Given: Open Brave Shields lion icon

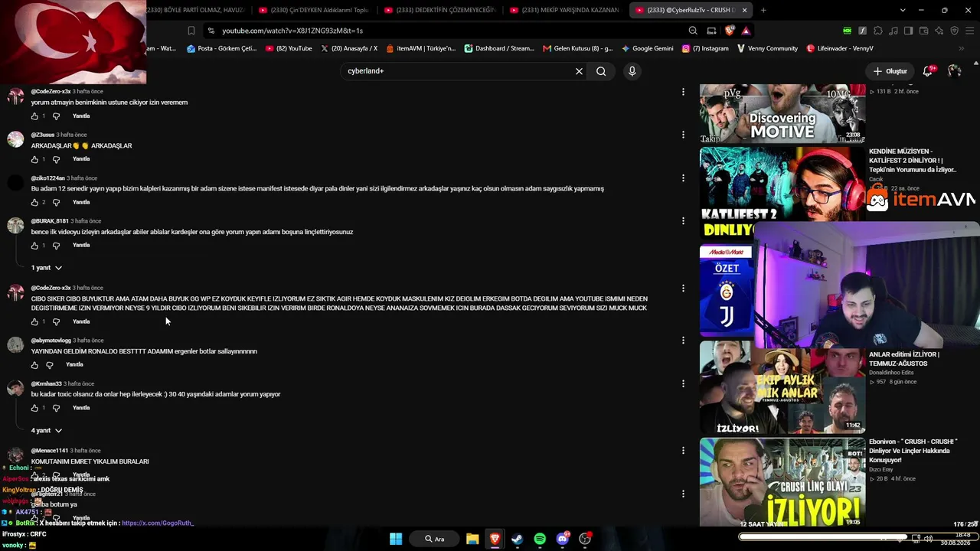Looking at the screenshot, I should coord(729,31).
